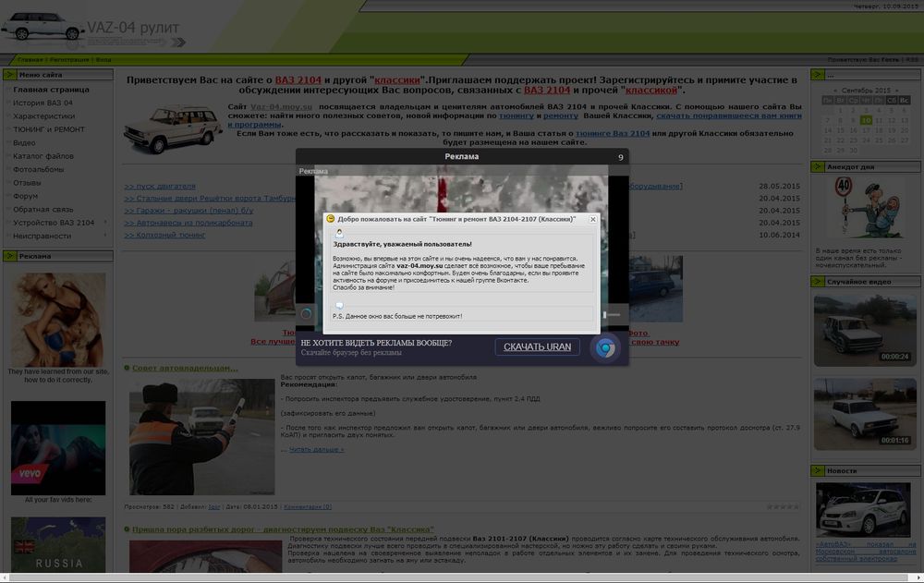Open 'Гаражи - ракушки (пенал) б/у' link
Image resolution: width=924 pixels, height=583 pixels.
[188, 211]
